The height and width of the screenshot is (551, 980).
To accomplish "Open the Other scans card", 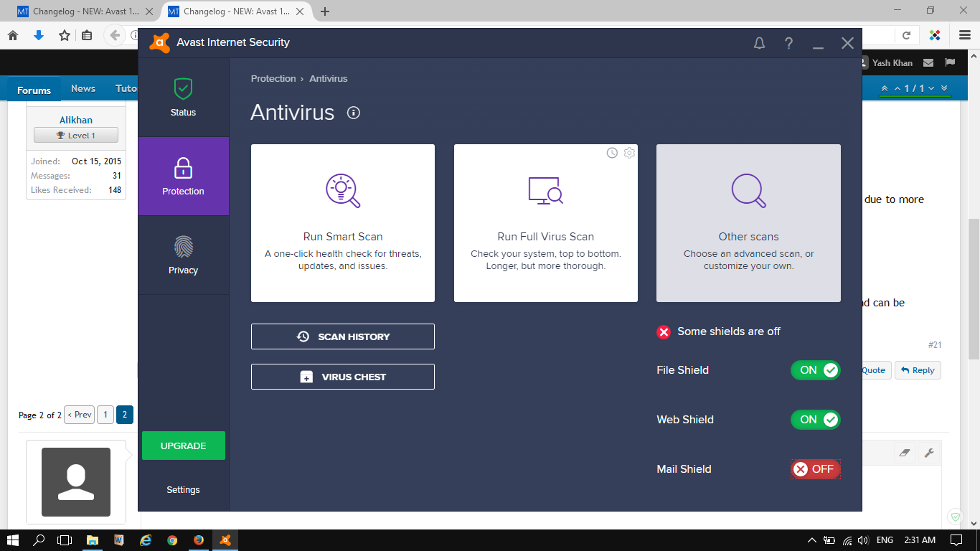I will [x=749, y=223].
